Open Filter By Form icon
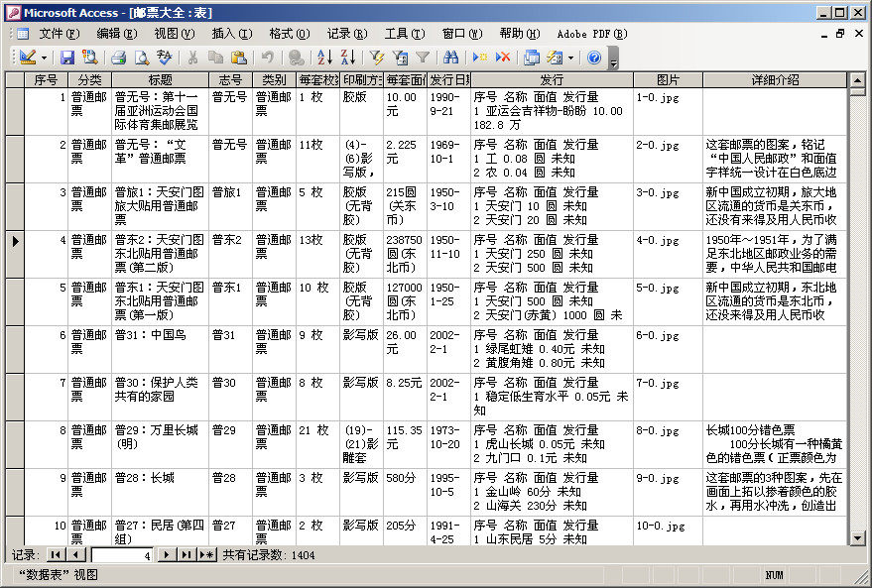The width and height of the screenshot is (872, 588). (400, 57)
